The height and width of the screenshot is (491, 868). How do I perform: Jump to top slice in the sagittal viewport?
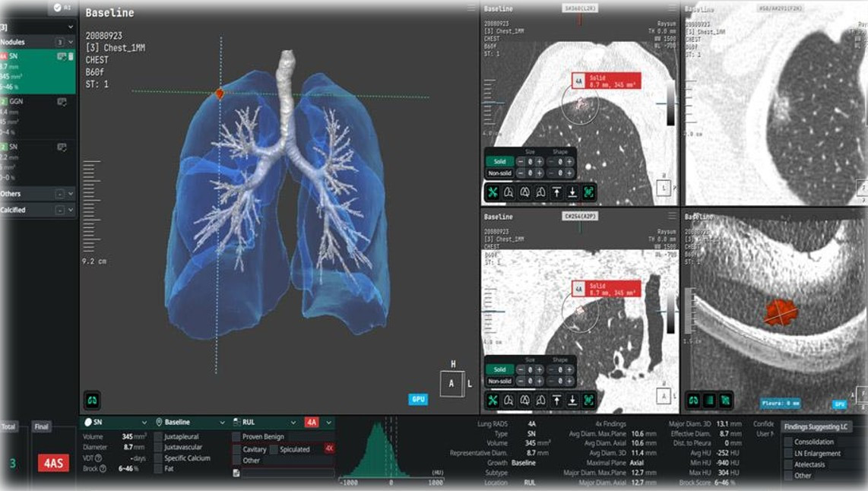pos(556,192)
